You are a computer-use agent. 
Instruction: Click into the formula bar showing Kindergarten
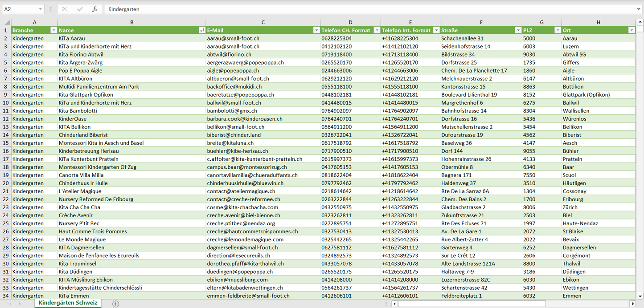coord(357,9)
